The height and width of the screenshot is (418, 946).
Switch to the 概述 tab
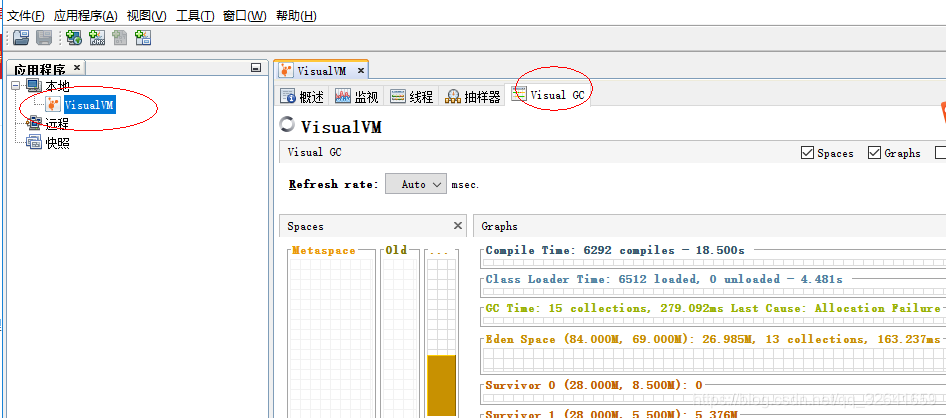pos(303,97)
